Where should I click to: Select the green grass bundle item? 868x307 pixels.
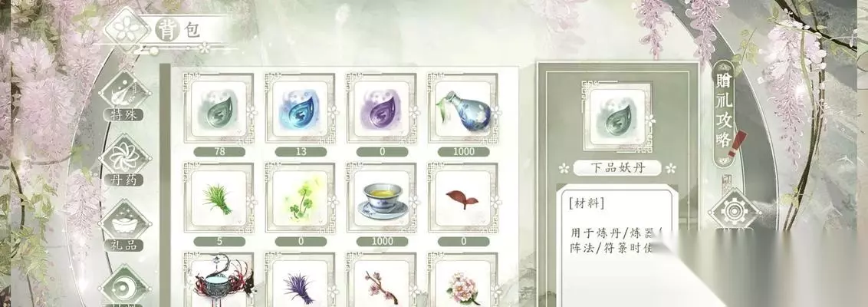(x=220, y=198)
